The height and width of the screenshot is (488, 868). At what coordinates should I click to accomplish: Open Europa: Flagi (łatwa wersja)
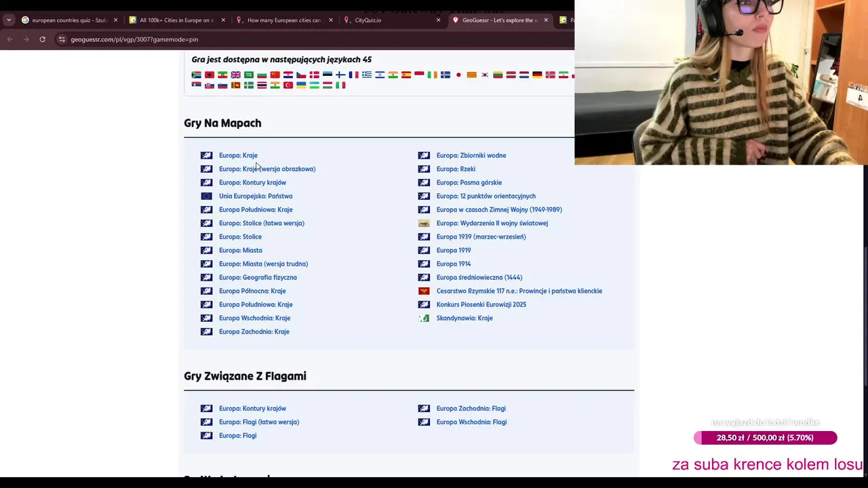[x=259, y=422]
